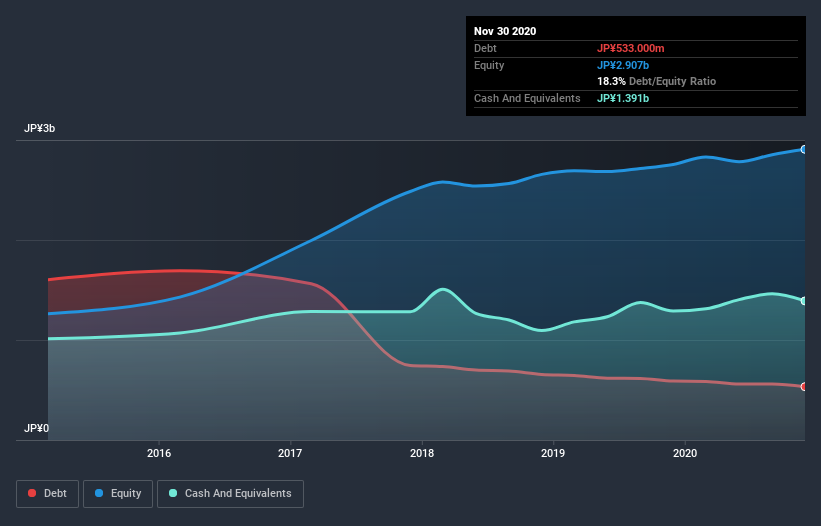Click the JP¥533.000m debt value
Viewport: 821px width, 526px height.
(630, 48)
